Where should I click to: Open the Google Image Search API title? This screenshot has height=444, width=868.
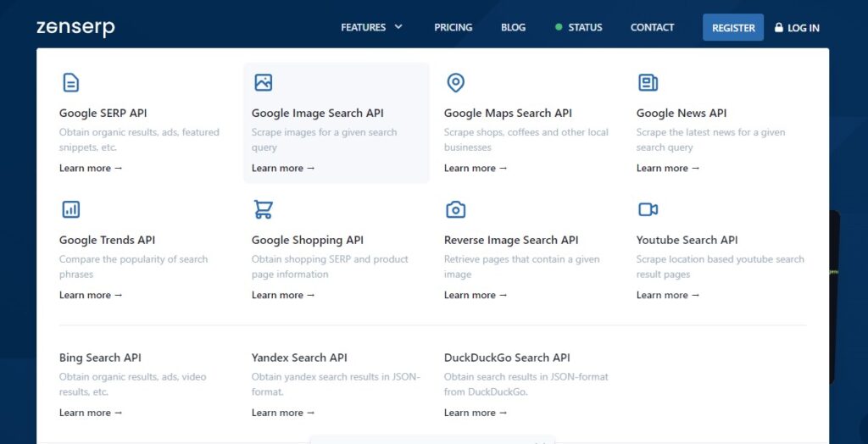317,113
